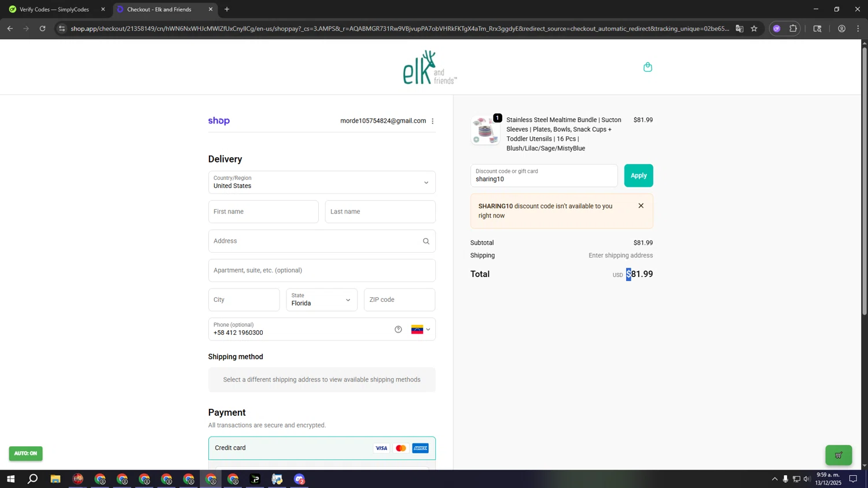Open the phone number help question icon
This screenshot has width=868, height=488.
point(398,330)
